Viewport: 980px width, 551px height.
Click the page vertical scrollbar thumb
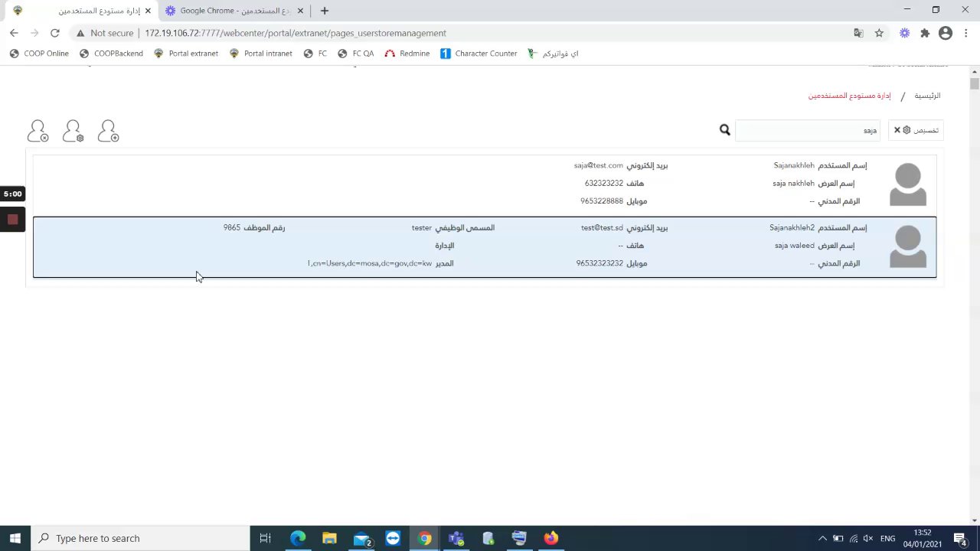point(974,83)
